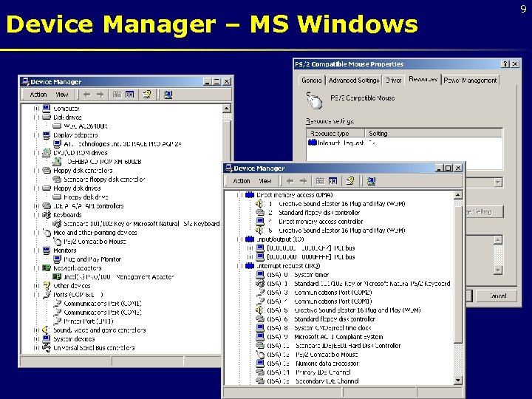Expand the first PCI bus IO range entry

(x=250, y=248)
